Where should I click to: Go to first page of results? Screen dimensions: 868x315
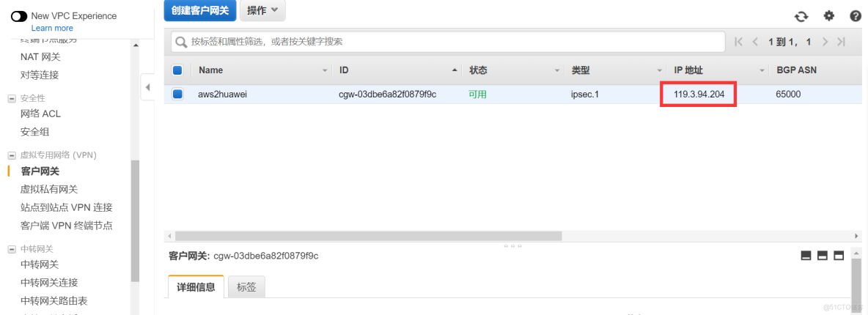(738, 42)
